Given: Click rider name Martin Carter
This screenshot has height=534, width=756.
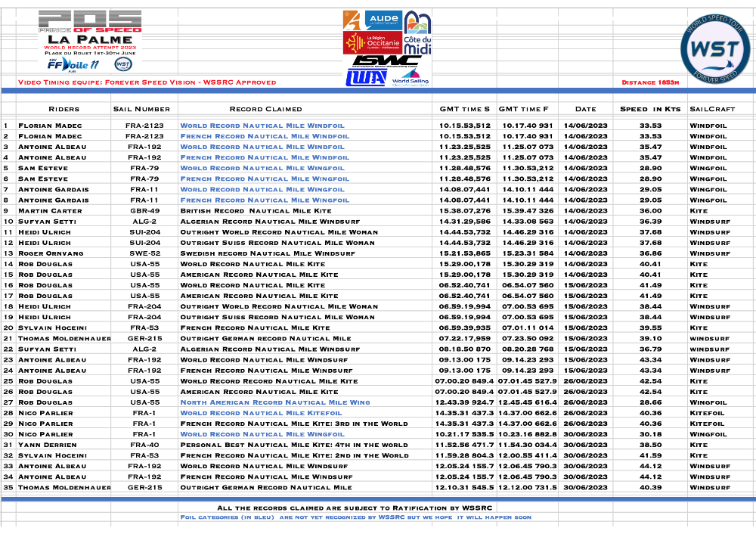Looking at the screenshot, I should (50, 211).
